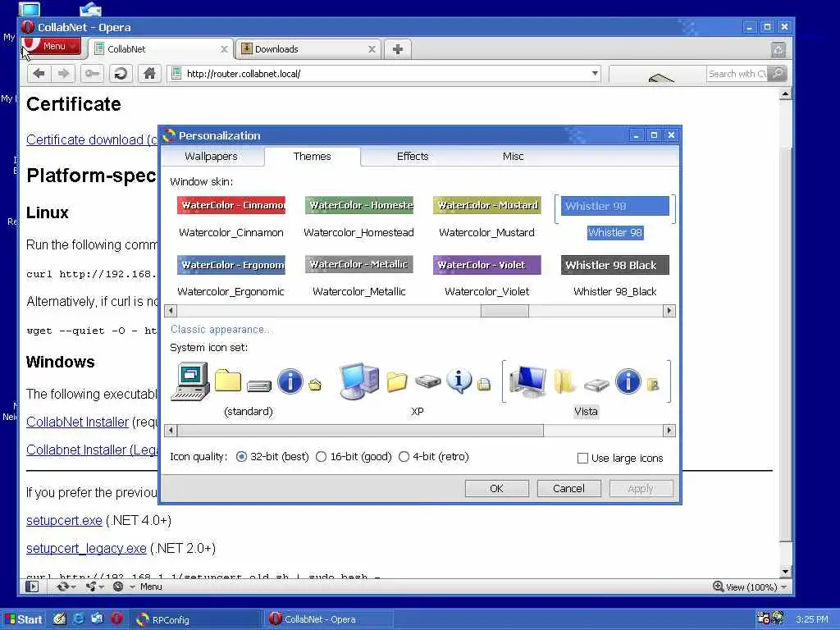Click the icon set horizontal scrollbar thumb
This screenshot has height=630, width=840.
click(360, 430)
